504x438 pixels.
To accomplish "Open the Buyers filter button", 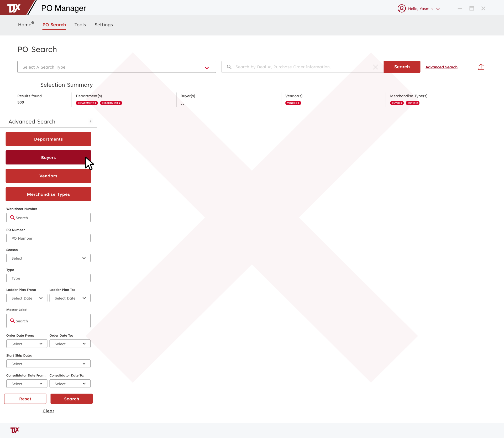I will [48, 157].
